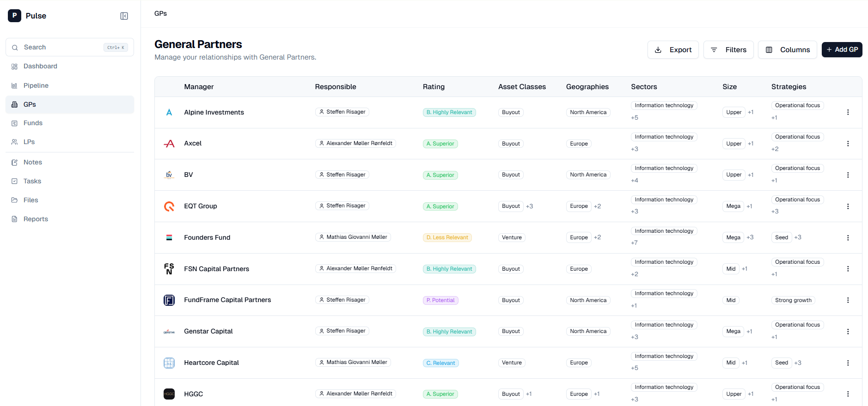
Task: Expand +2 strategies for Axcel
Action: click(x=775, y=149)
